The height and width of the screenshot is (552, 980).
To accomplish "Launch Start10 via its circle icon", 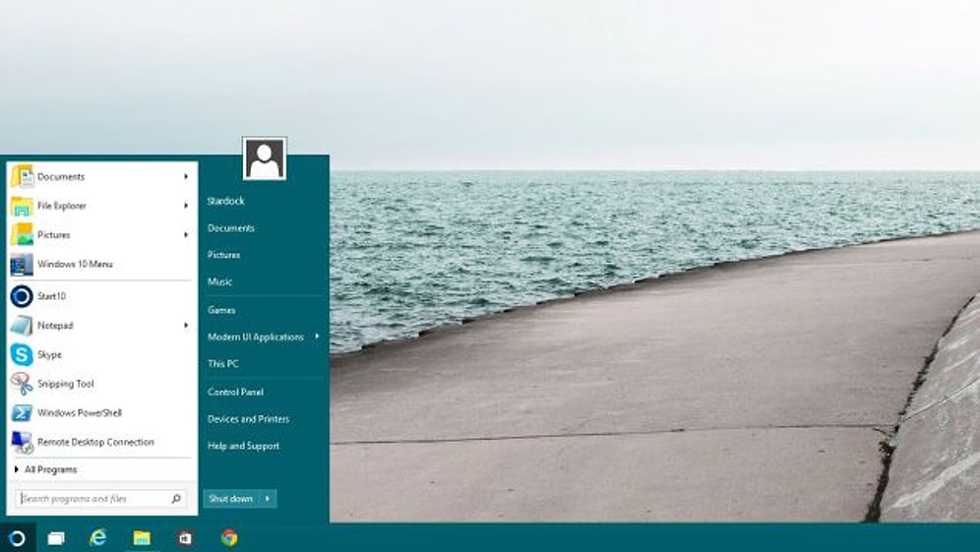I will click(x=22, y=296).
